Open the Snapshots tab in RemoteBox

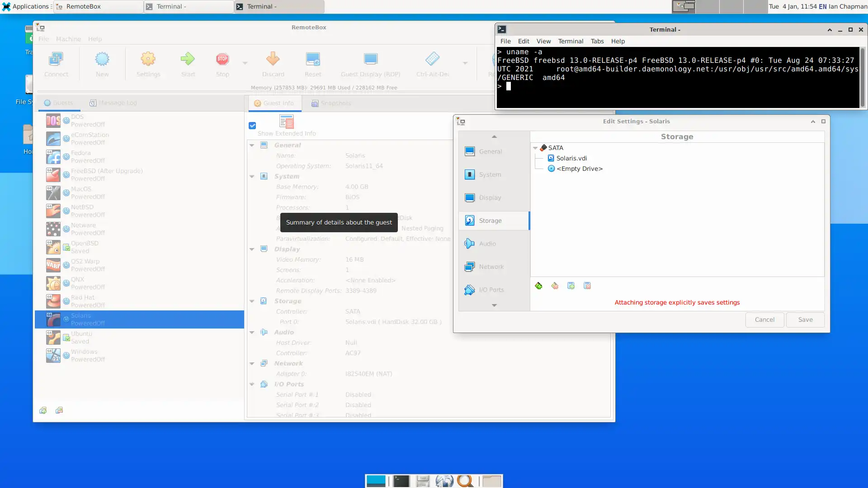[331, 103]
